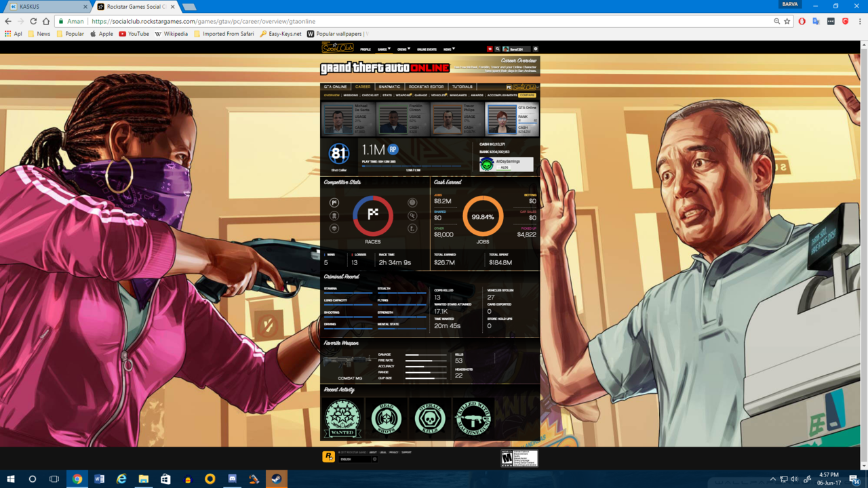Viewport: 868px width, 488px height.
Task: Click the Chrome address bar URL
Action: pos(203,21)
